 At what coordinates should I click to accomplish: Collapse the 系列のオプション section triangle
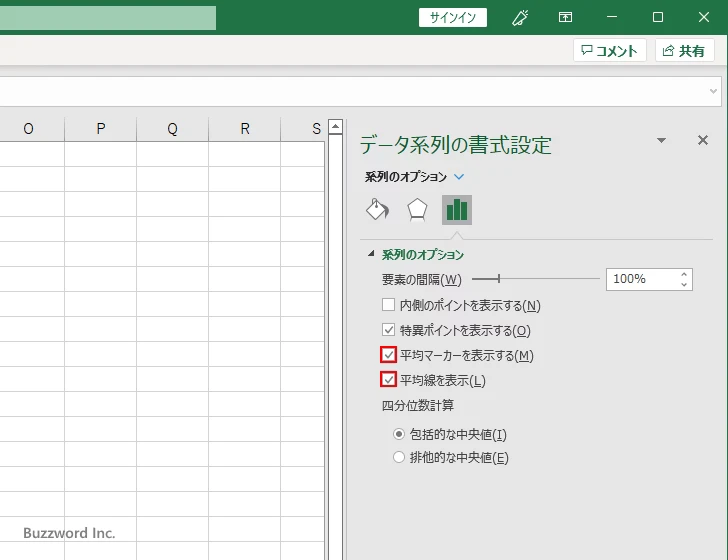click(x=371, y=254)
